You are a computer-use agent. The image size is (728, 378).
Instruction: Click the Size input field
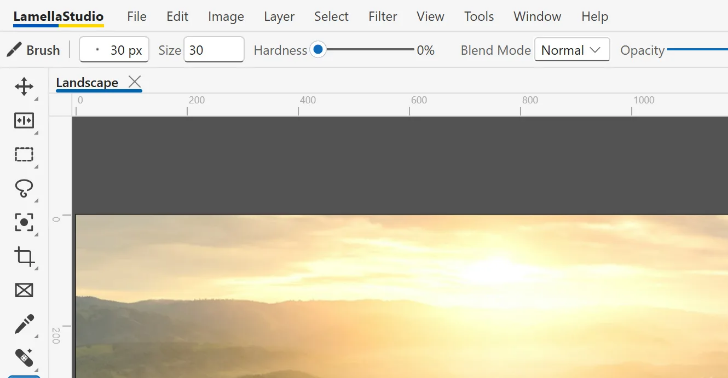[214, 50]
